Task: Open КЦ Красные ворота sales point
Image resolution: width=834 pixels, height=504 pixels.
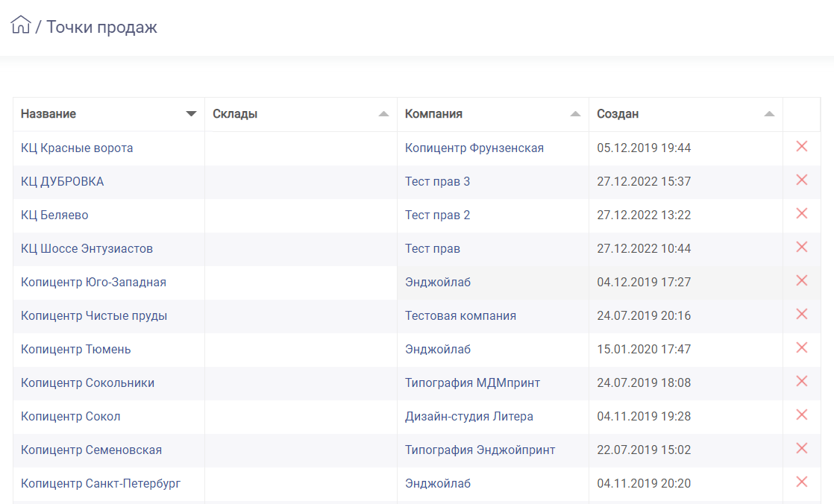Action: pos(77,148)
